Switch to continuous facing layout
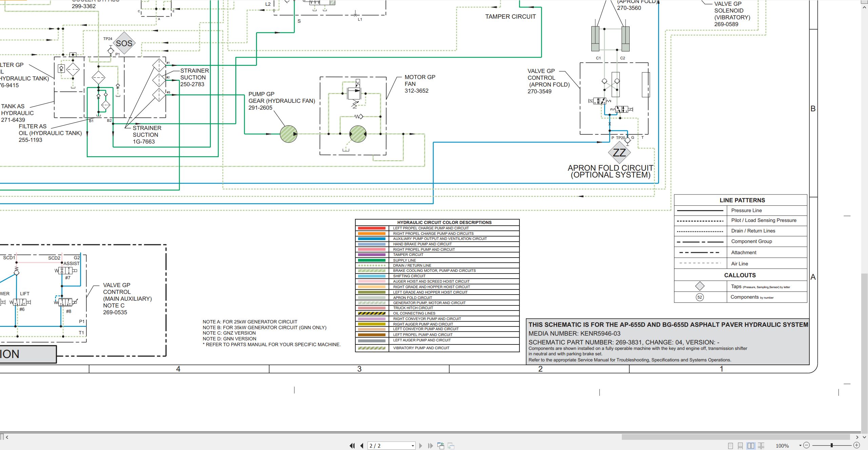The image size is (868, 450). (761, 446)
